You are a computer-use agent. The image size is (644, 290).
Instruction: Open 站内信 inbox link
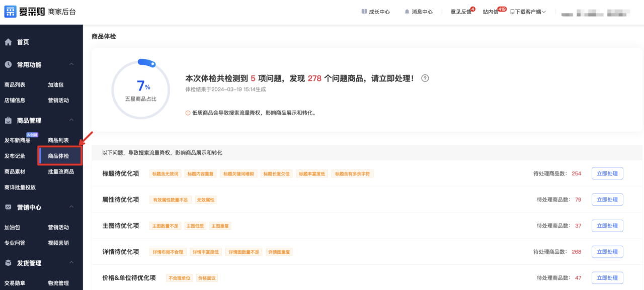491,12
